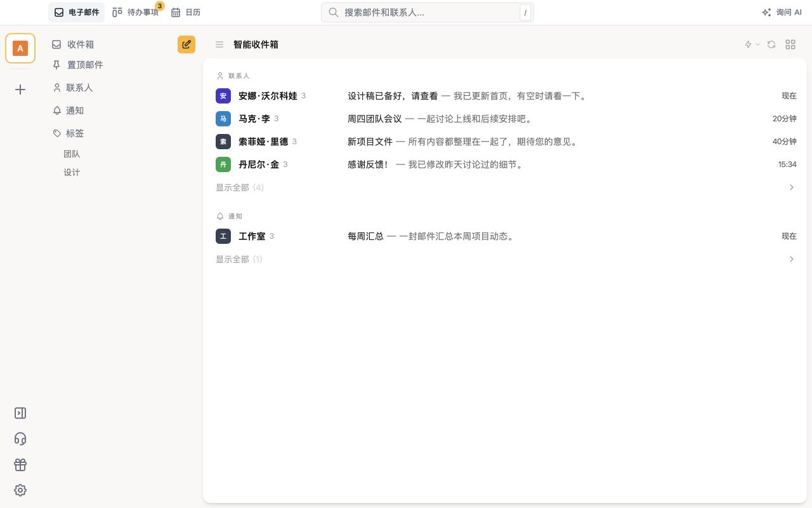
Task: Expand the contacts section with its chevron
Action: 792,187
